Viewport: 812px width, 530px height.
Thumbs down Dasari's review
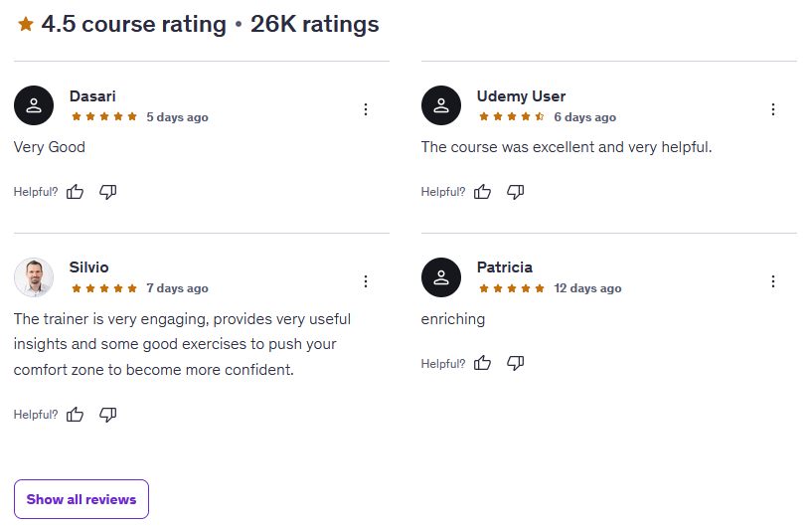(x=108, y=192)
